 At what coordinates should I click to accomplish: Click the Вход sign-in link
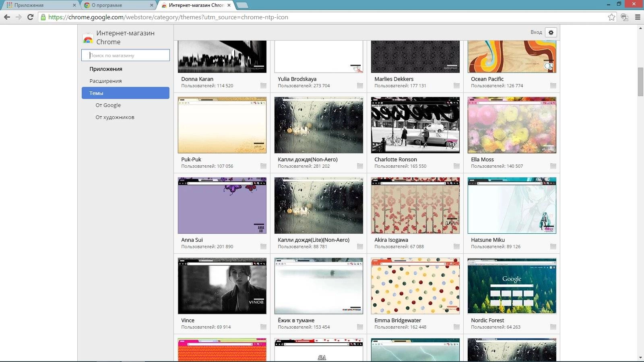536,32
